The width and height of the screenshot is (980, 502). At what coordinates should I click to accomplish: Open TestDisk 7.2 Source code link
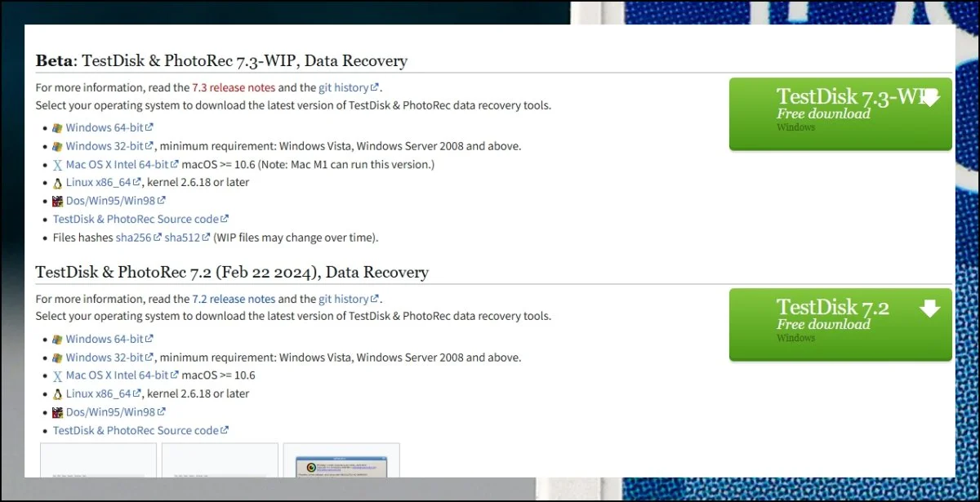coord(136,430)
